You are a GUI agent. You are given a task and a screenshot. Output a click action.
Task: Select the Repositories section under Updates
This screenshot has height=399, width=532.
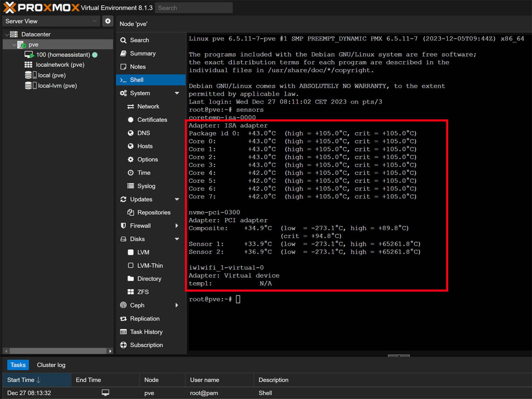coord(154,212)
